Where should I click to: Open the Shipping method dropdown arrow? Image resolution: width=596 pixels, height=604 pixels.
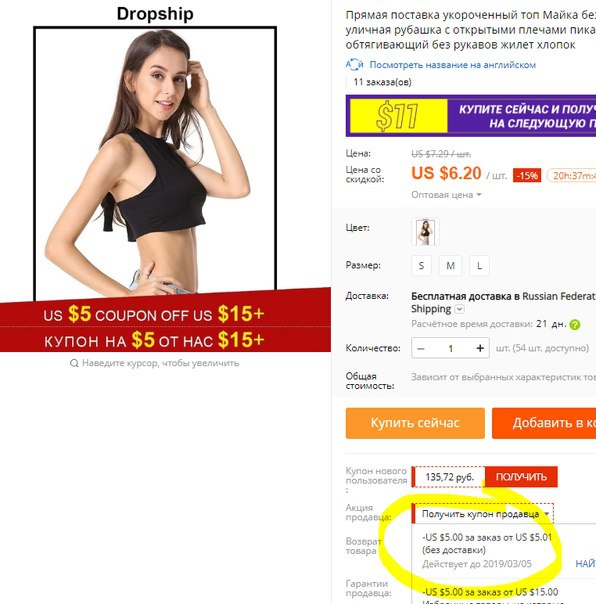coord(460,309)
